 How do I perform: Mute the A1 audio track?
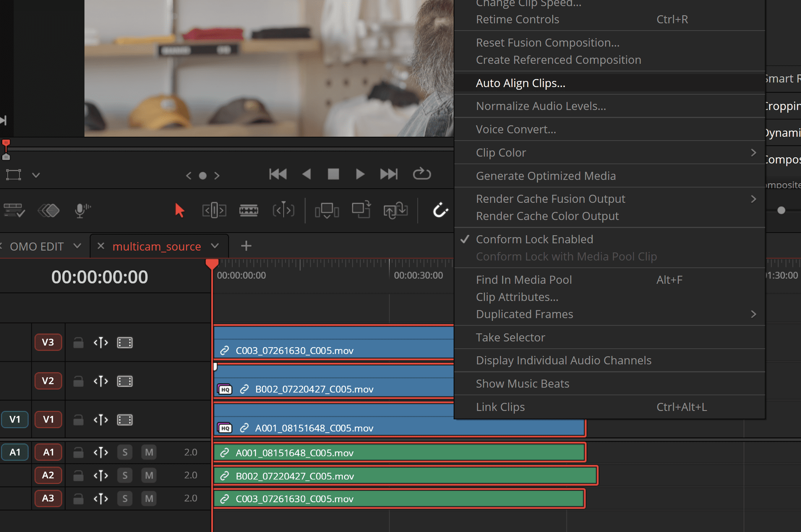tap(149, 453)
